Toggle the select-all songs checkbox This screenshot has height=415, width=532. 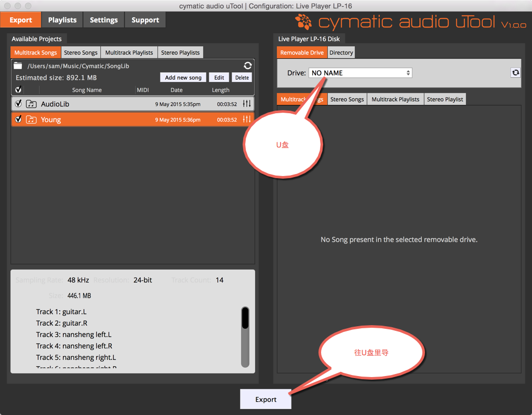[18, 89]
